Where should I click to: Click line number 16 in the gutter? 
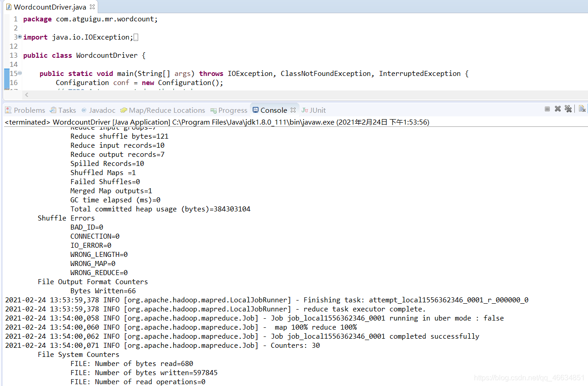(x=15, y=82)
